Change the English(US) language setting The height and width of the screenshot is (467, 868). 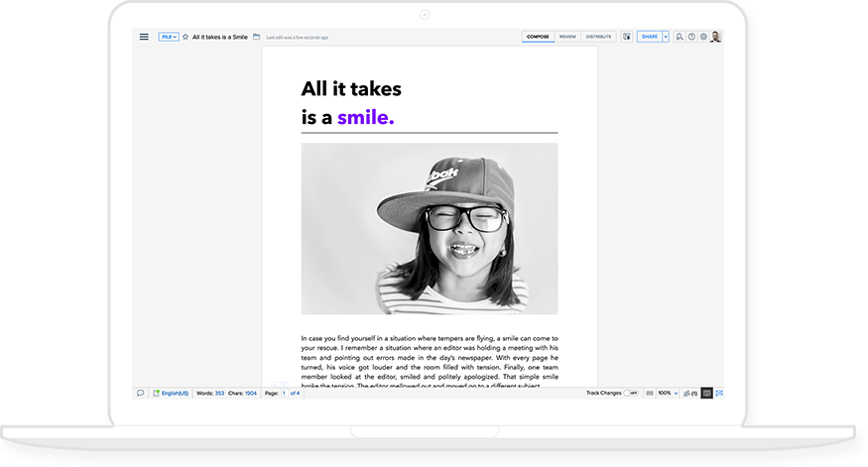175,394
